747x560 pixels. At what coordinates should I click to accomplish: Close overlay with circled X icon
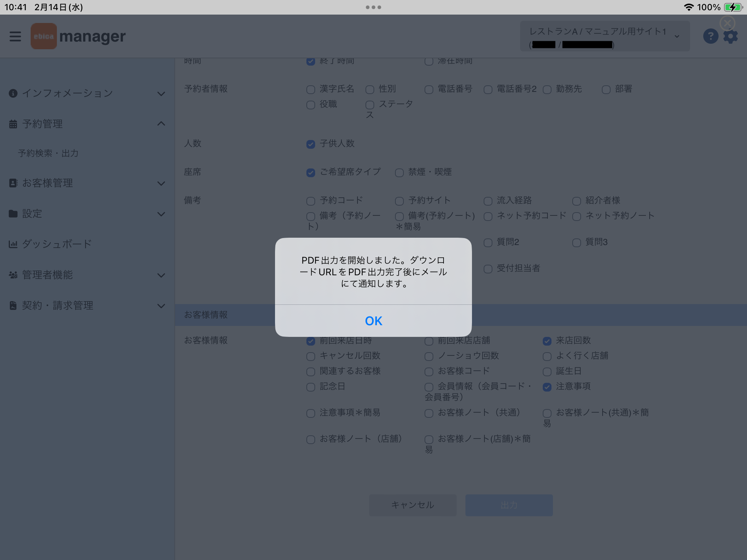point(727,23)
